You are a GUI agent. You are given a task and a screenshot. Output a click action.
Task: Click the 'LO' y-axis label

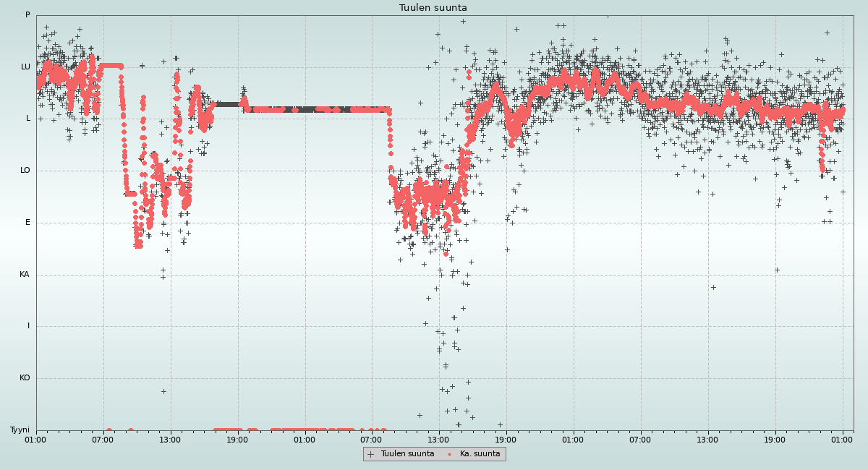[x=25, y=171]
